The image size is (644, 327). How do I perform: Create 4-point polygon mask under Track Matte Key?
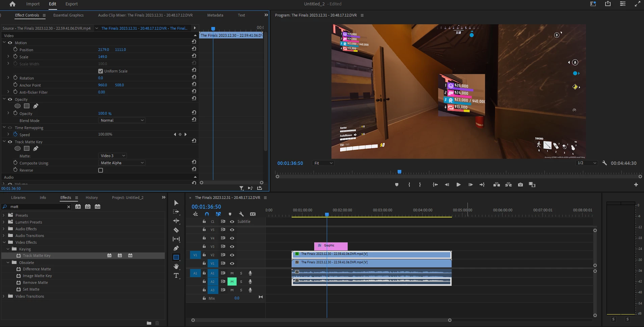pos(27,148)
